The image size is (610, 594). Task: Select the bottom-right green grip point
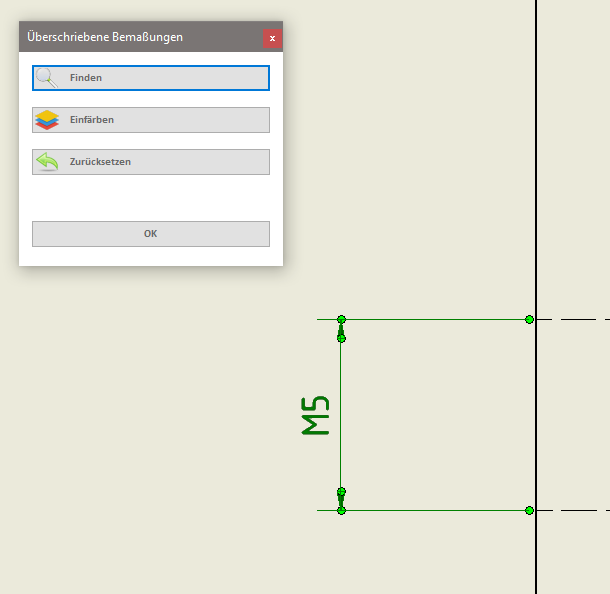coord(529,510)
